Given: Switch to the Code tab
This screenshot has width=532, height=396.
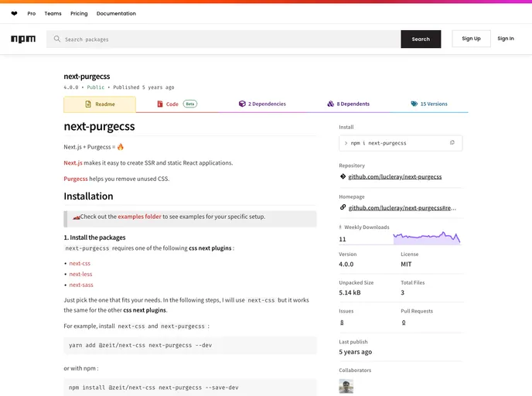Looking at the screenshot, I should click(177, 104).
